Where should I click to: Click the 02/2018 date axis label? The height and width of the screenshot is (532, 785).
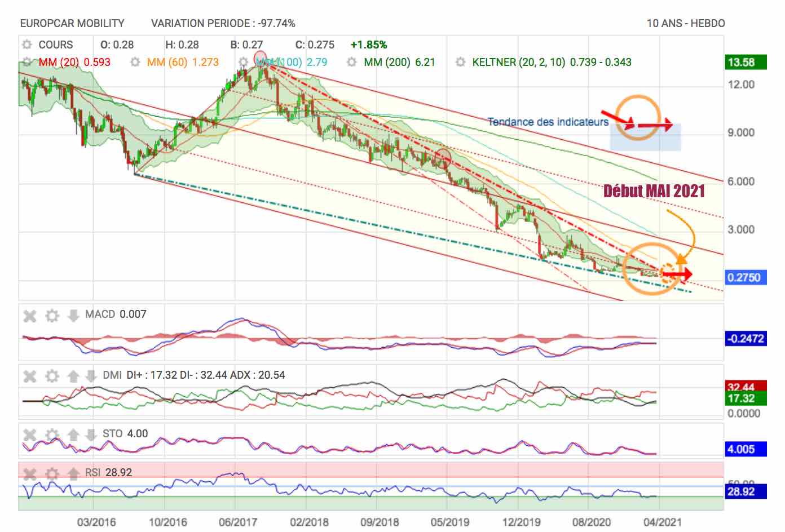coord(309,522)
